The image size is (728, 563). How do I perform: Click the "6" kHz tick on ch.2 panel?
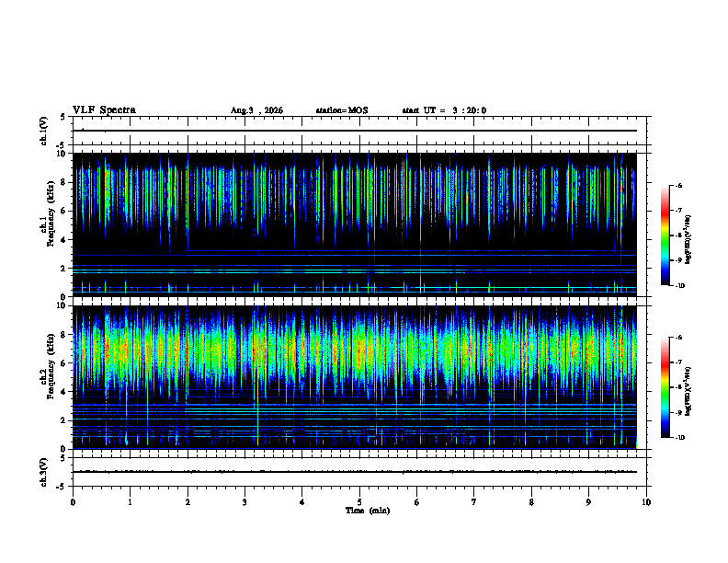pyautogui.click(x=64, y=363)
